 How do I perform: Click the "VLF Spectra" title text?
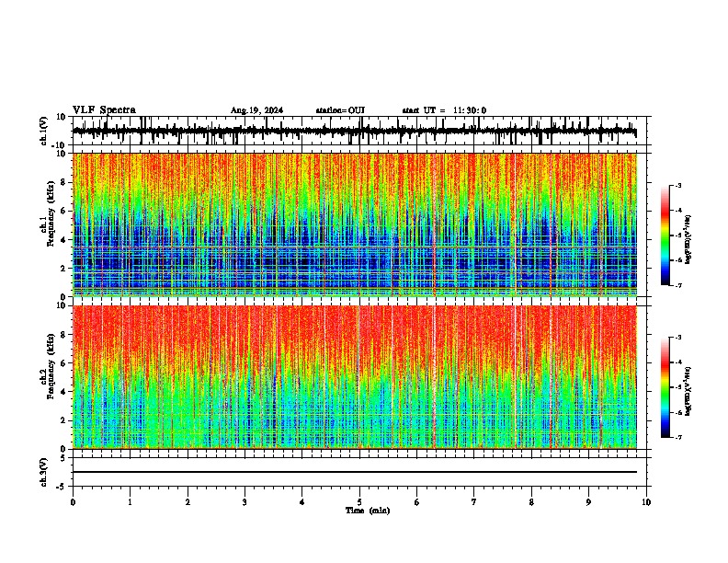pyautogui.click(x=104, y=110)
